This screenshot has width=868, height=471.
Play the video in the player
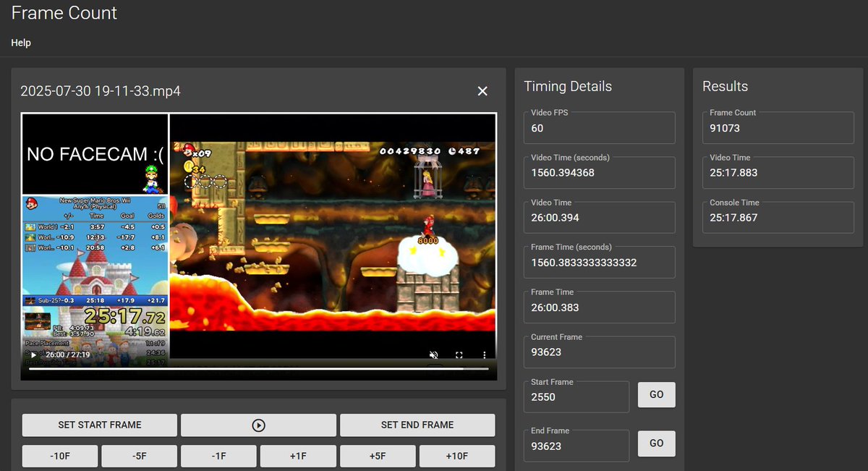[x=33, y=355]
